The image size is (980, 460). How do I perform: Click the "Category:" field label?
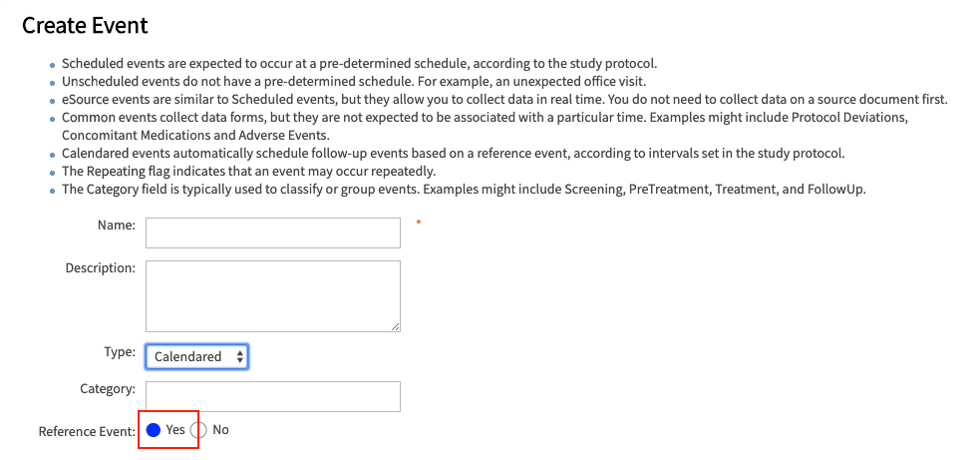pyautogui.click(x=108, y=388)
